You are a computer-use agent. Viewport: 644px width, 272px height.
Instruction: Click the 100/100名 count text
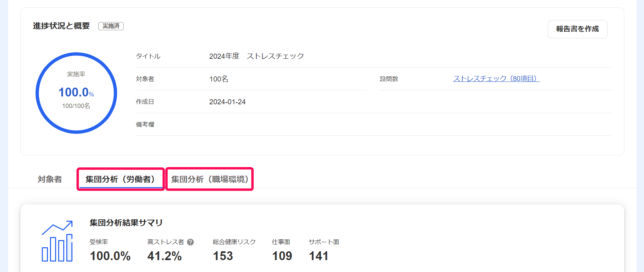pos(76,106)
